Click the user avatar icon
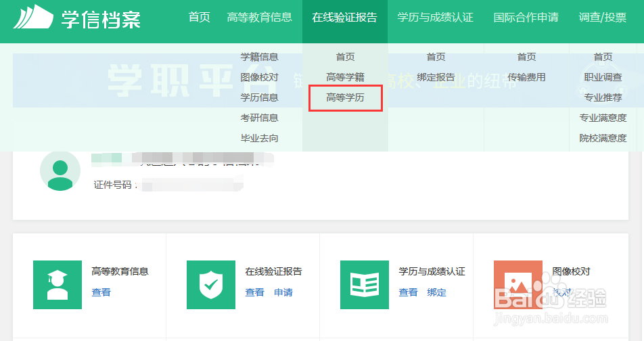644x341 pixels. [x=60, y=171]
